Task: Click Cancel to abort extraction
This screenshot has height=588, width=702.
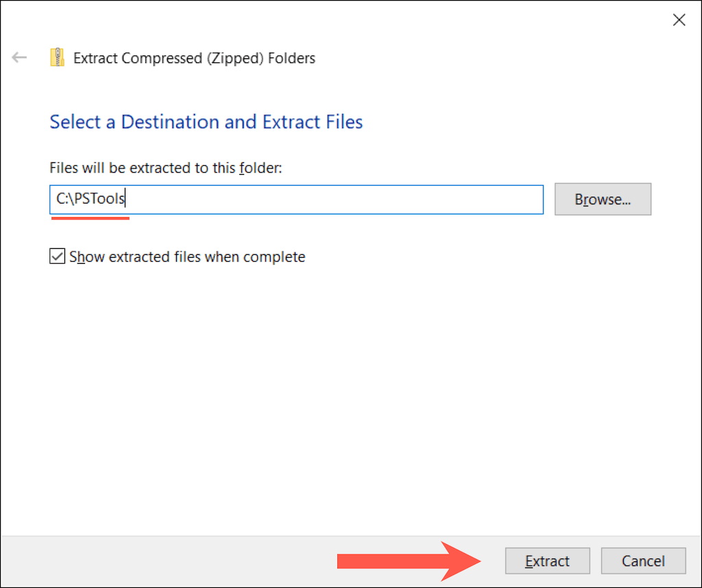Action: click(x=643, y=561)
